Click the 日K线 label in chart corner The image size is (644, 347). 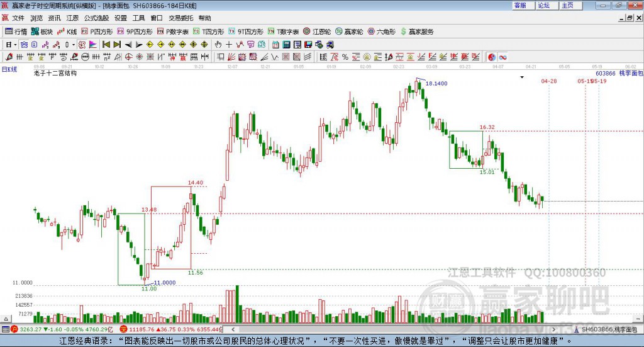pyautogui.click(x=9, y=69)
